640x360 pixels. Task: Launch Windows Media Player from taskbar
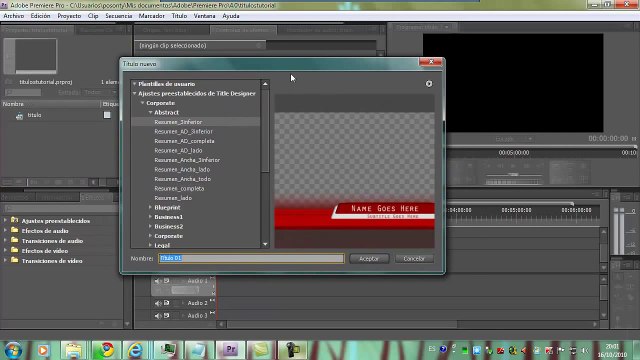[x=43, y=351]
